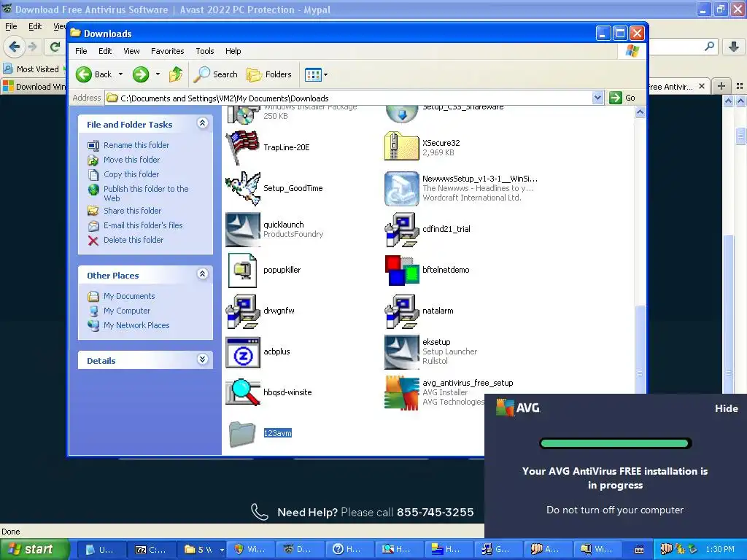This screenshot has width=747, height=560.
Task: Open the File menu in Downloads window
Action: (81, 51)
